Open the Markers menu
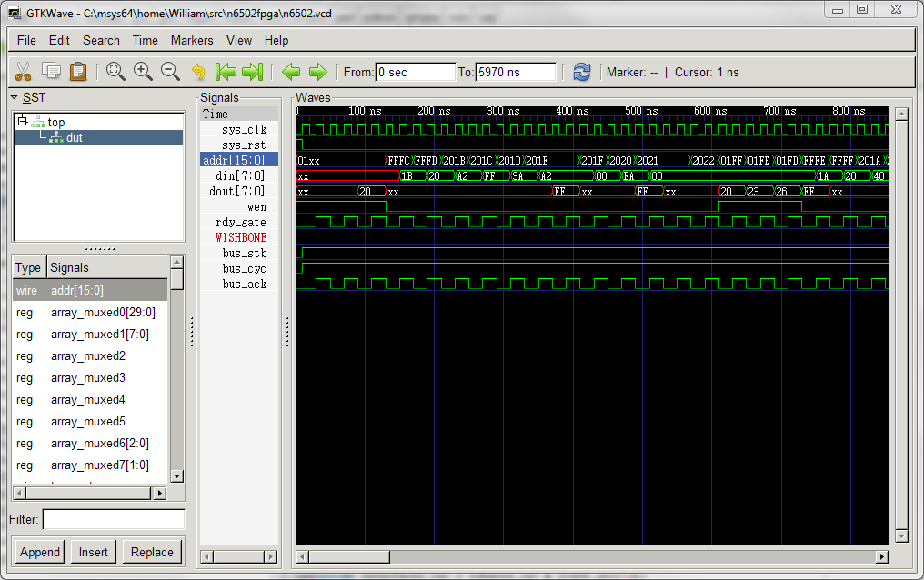Viewport: 924px width, 580px height. pyautogui.click(x=192, y=40)
